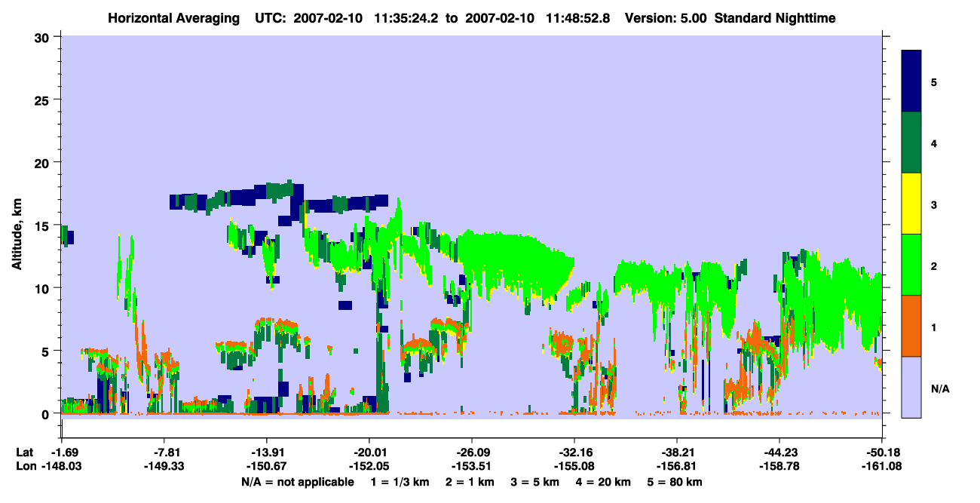
Task: Click the longitude value '-148.03'
Action: point(61,466)
